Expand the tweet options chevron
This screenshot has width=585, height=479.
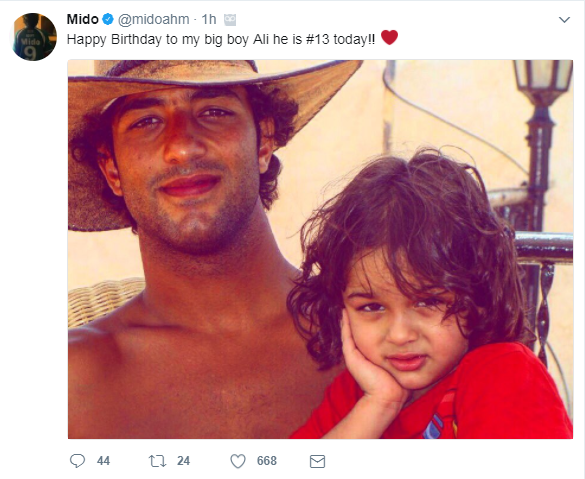click(564, 19)
